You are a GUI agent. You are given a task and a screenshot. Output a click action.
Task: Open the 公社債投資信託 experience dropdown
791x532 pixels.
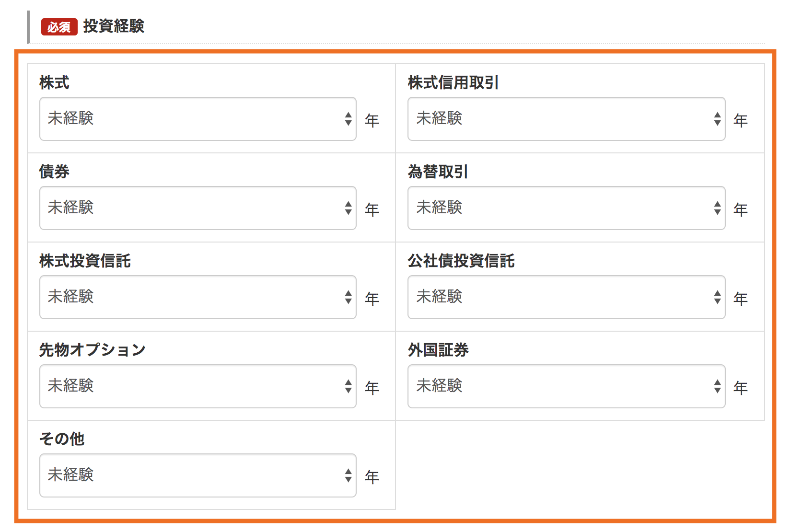[566, 297]
